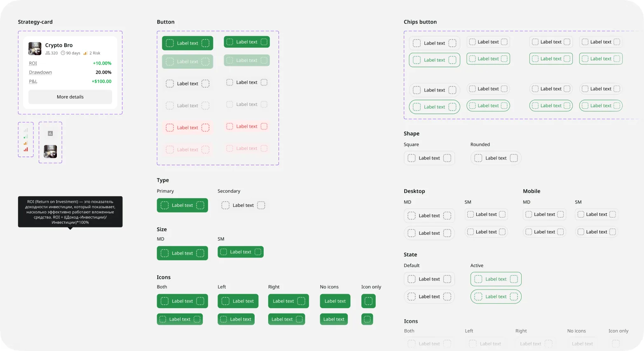The height and width of the screenshot is (351, 644).
Task: Toggle the rounded chip under State Default
Action: coord(429,297)
